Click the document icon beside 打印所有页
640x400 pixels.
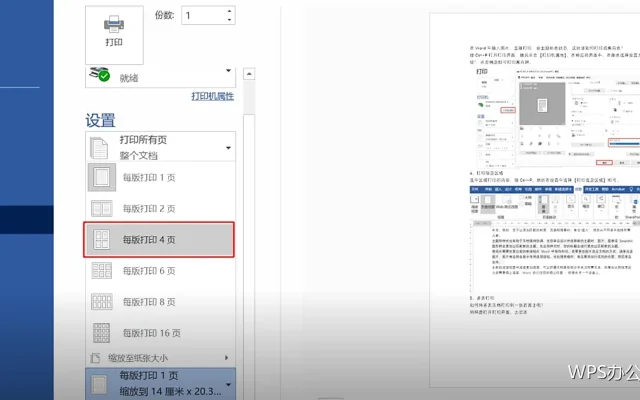click(x=99, y=148)
